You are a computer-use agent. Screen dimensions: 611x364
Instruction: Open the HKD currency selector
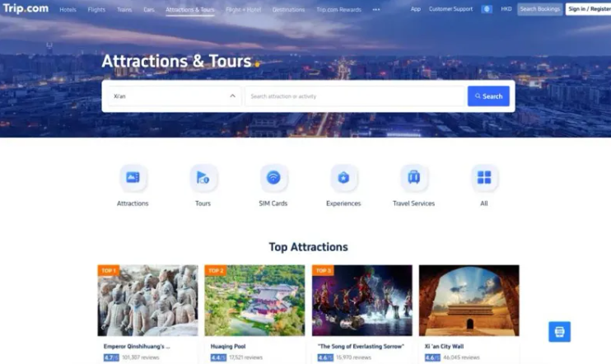click(x=506, y=9)
